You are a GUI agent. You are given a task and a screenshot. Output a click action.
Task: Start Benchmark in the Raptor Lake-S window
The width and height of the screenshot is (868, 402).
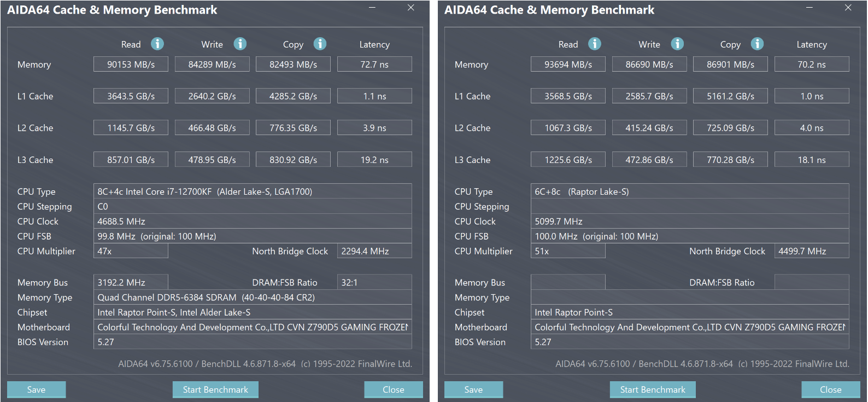[x=653, y=389]
